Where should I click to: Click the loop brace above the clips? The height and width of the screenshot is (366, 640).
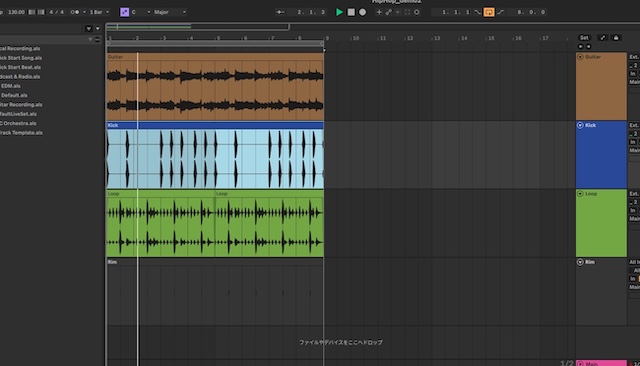coord(215,43)
